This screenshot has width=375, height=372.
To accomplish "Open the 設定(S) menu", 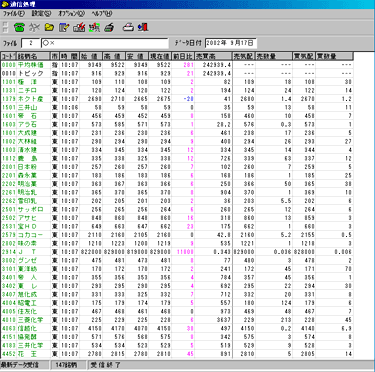I will click(x=41, y=14).
